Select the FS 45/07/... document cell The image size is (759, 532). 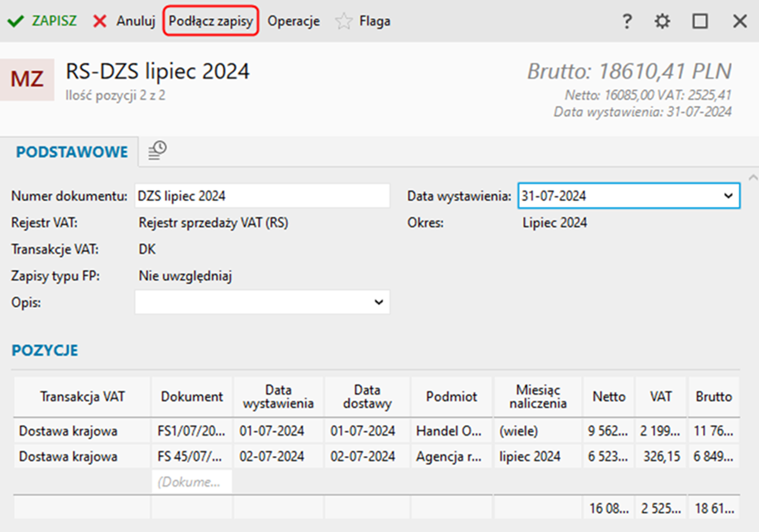pyautogui.click(x=192, y=456)
